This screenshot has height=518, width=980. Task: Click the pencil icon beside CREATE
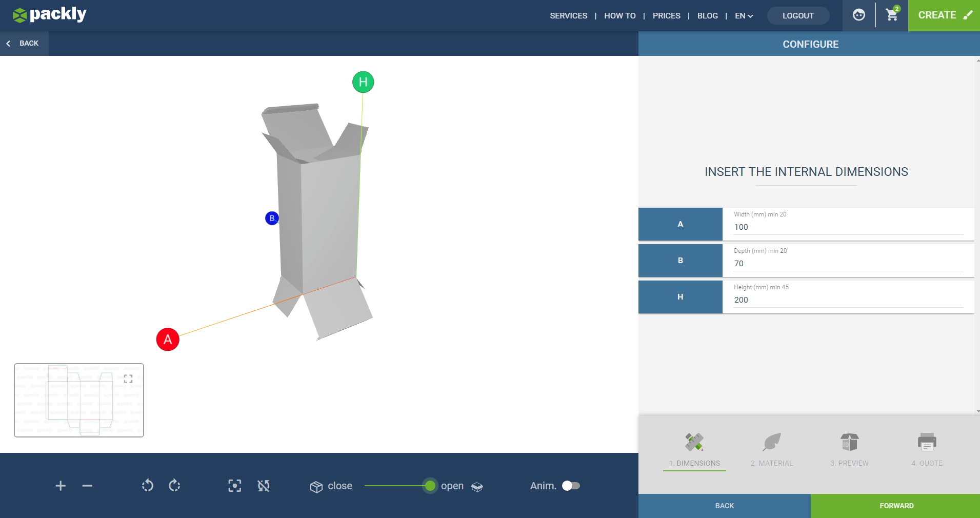[968, 15]
